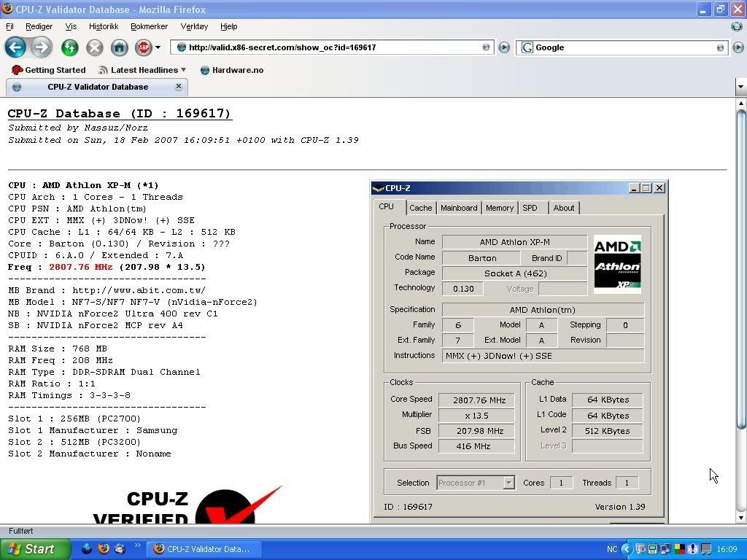Click the text 'Submitted by Nassuz/Norz'
Viewport: 747px width, 560px height.
point(78,128)
